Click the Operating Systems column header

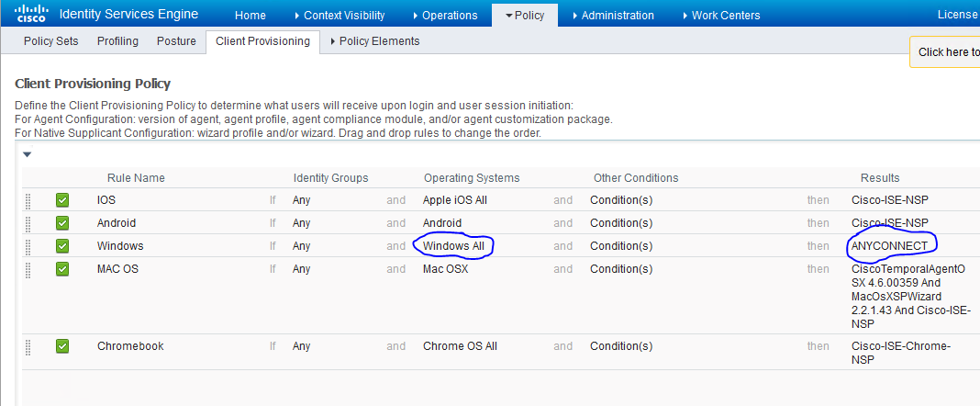tap(472, 177)
